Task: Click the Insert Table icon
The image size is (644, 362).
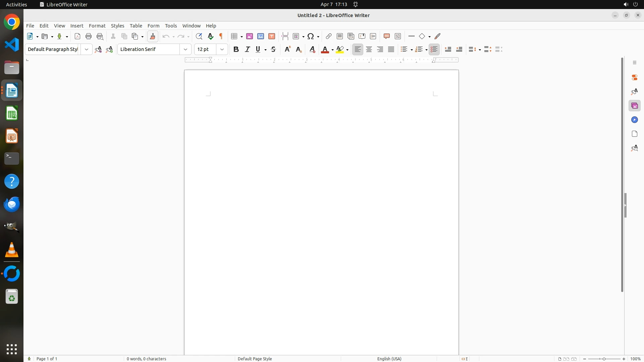Action: point(234,36)
